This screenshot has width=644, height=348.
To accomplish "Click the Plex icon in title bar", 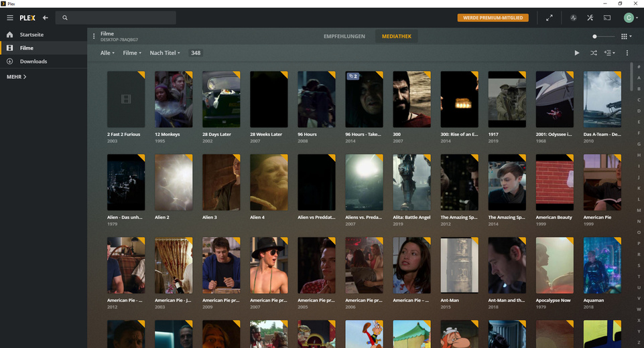I will point(3,3).
